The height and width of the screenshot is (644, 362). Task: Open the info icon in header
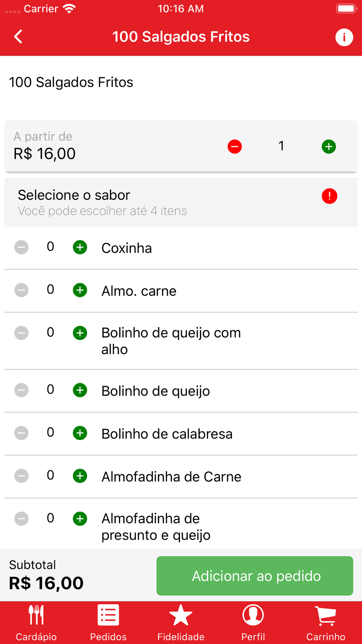coord(344,37)
